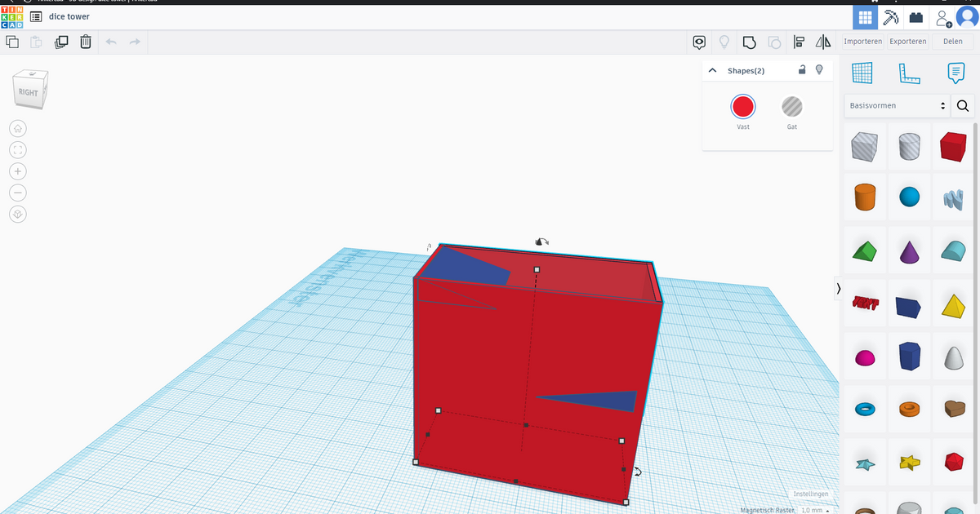The height and width of the screenshot is (514, 980).
Task: Click the Vast solid color swatch
Action: tap(743, 106)
